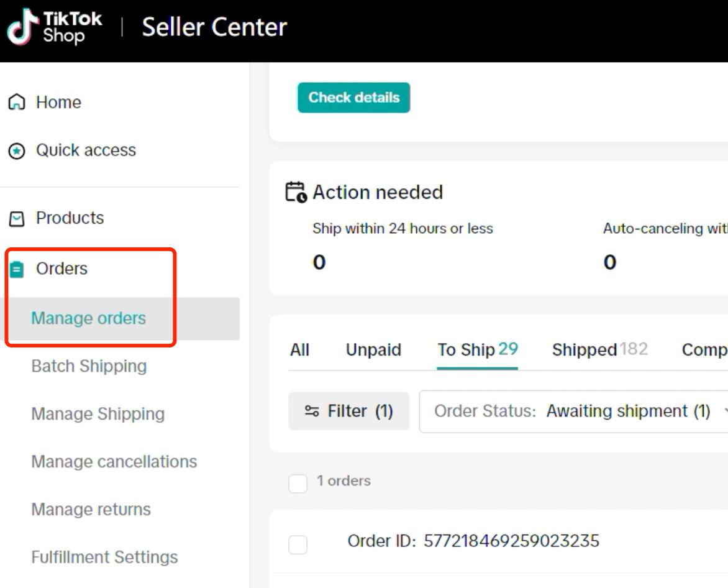The height and width of the screenshot is (588, 728).
Task: Click the Quick access star icon
Action: pyautogui.click(x=17, y=150)
